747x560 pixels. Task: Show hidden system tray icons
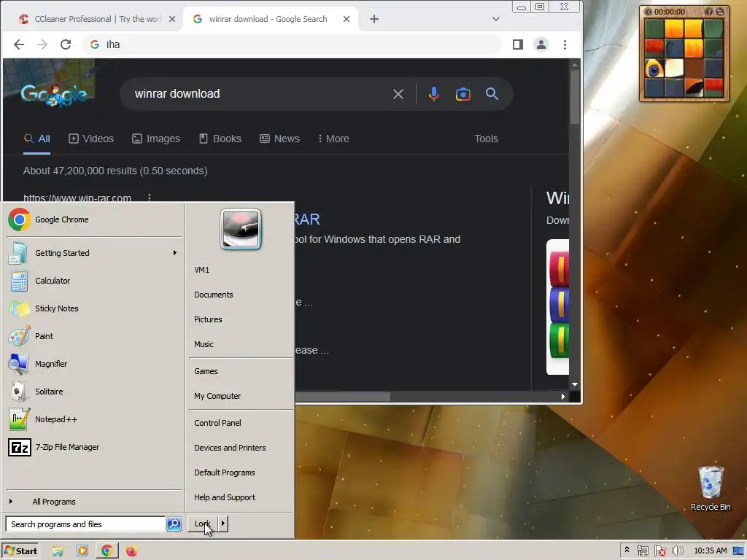(x=627, y=551)
